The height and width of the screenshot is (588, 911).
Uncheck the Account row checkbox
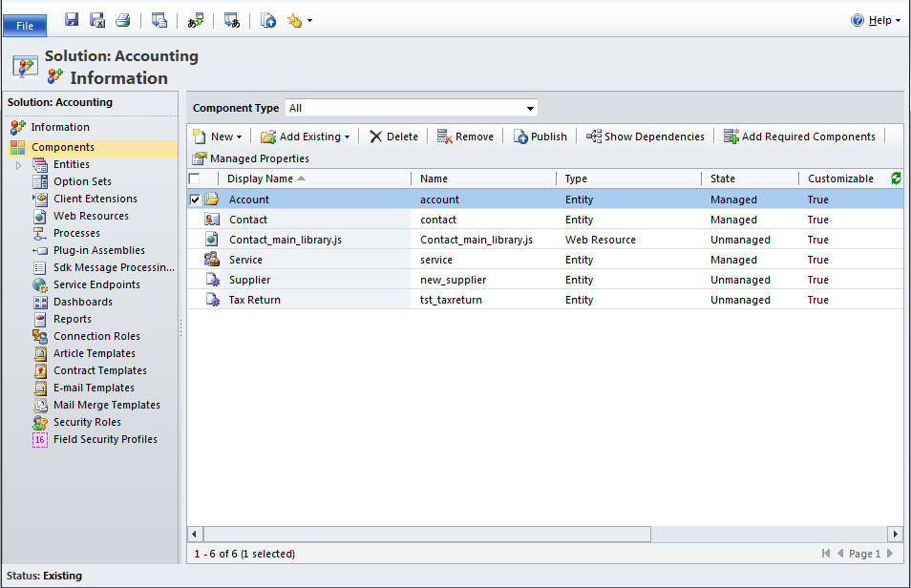coord(196,199)
